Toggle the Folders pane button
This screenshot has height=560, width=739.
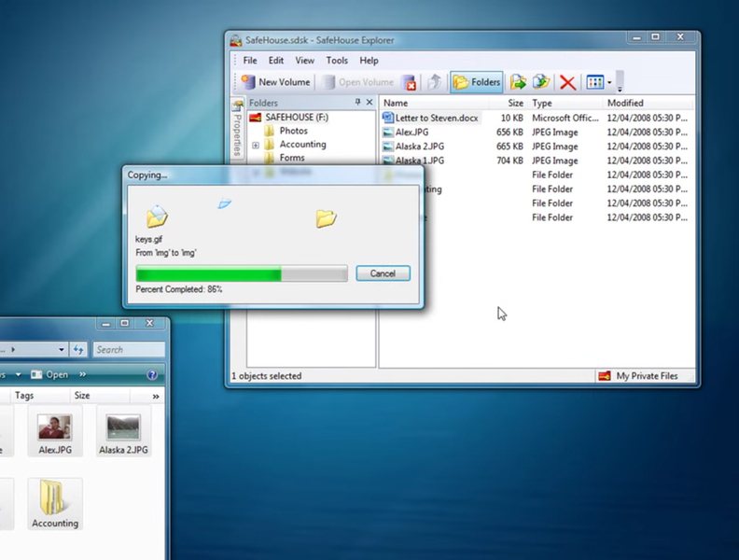click(477, 82)
